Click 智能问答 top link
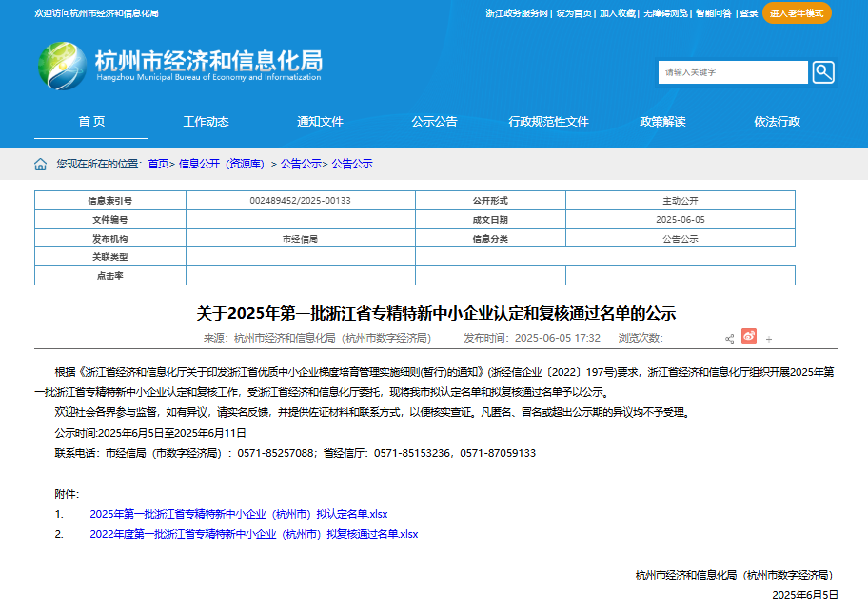868x609 pixels. (714, 13)
